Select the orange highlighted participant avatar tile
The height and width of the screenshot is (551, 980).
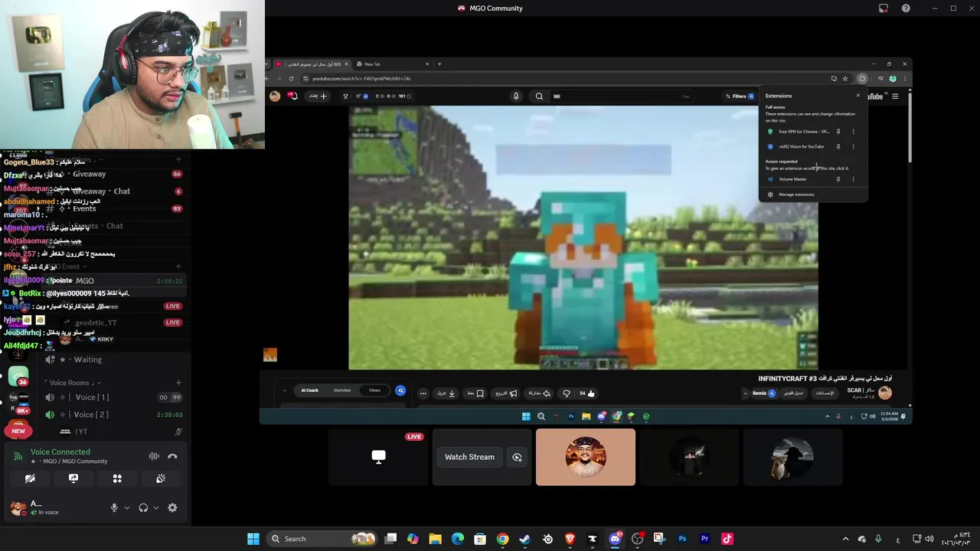click(x=586, y=457)
